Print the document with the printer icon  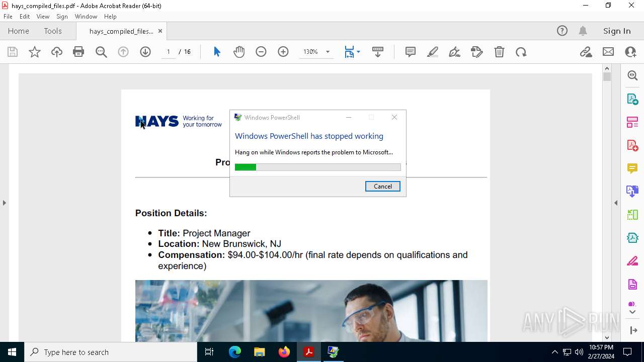[x=78, y=52]
